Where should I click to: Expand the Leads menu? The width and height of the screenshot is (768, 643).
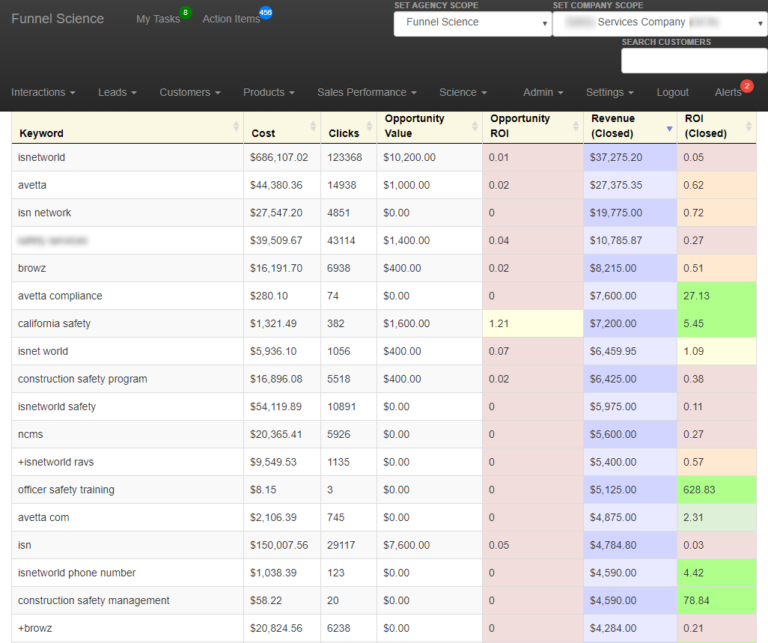(x=117, y=92)
